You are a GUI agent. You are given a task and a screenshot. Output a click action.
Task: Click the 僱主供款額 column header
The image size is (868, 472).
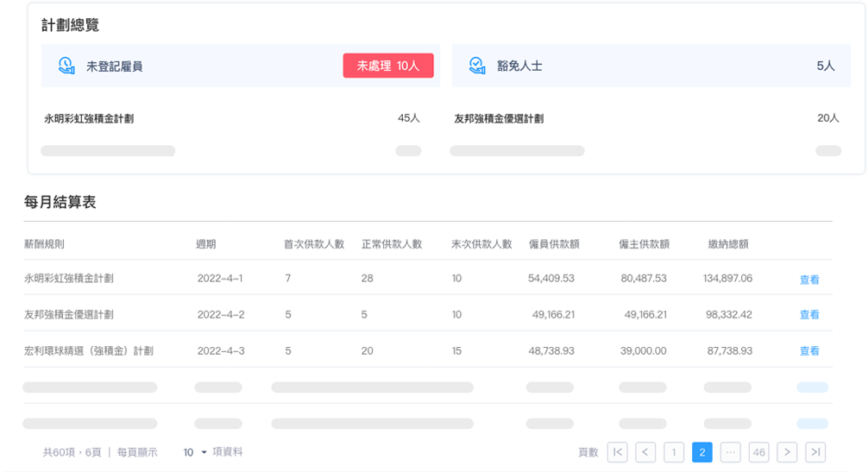pyautogui.click(x=645, y=244)
